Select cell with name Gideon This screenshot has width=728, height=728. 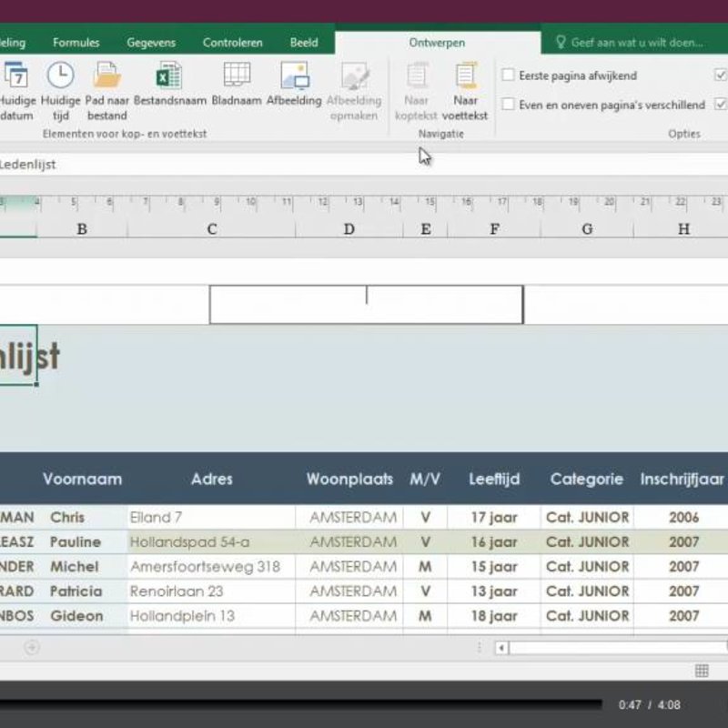[82, 616]
